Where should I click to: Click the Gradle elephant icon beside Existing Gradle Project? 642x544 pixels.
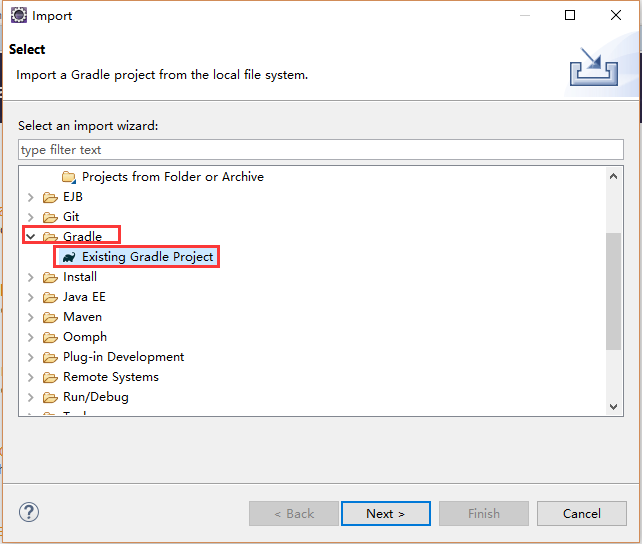tap(69, 257)
